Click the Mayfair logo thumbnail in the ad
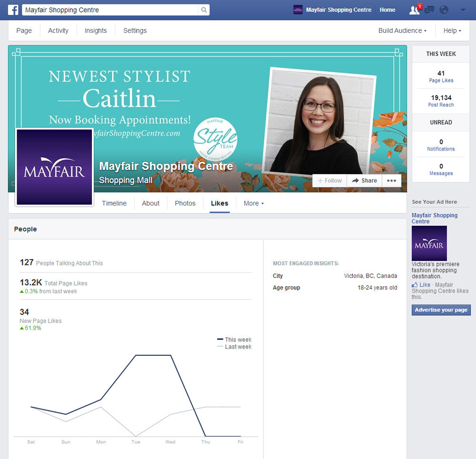Screen dimensions: 476x459 [429, 243]
